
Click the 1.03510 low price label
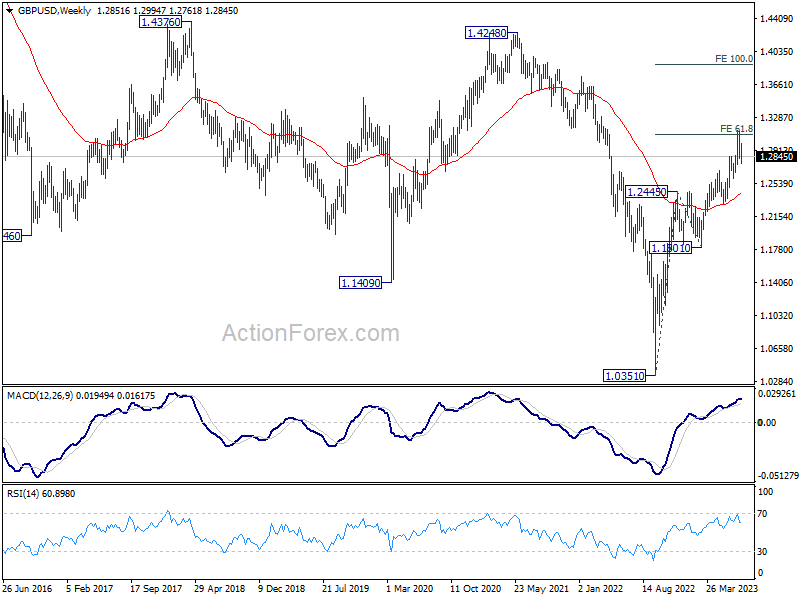coord(624,376)
